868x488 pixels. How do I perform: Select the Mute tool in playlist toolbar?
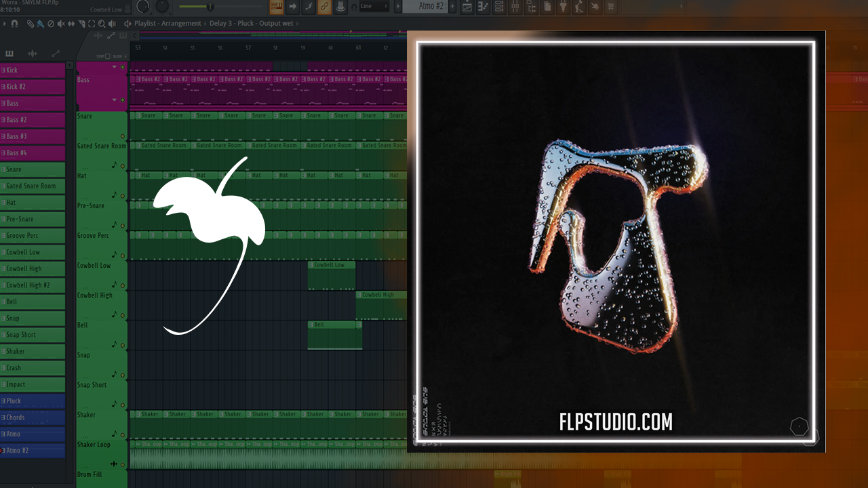[x=62, y=24]
